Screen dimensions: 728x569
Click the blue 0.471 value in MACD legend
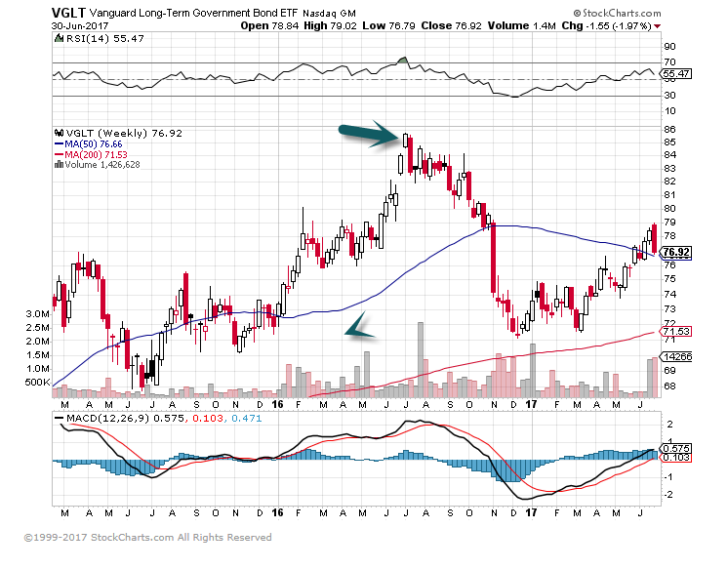(x=247, y=419)
